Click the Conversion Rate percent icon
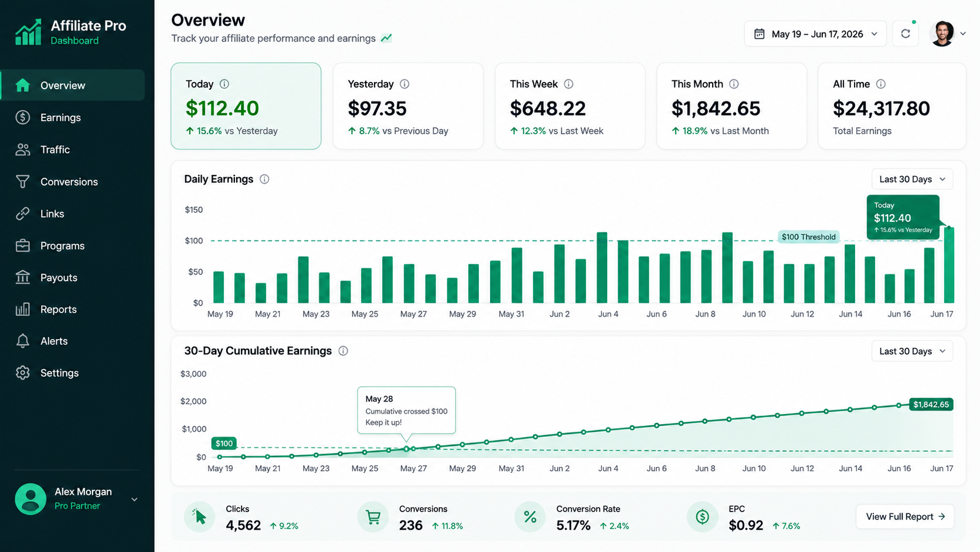The height and width of the screenshot is (552, 980). (x=530, y=517)
